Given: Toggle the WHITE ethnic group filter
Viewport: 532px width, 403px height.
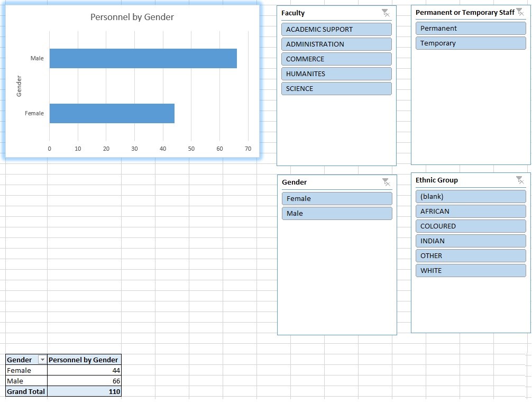Looking at the screenshot, I should pyautogui.click(x=470, y=270).
